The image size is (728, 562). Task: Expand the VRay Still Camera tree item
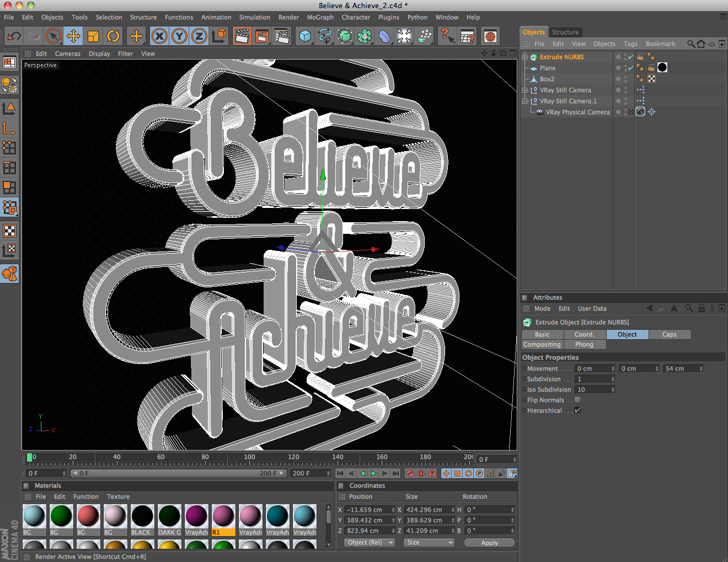tap(525, 90)
